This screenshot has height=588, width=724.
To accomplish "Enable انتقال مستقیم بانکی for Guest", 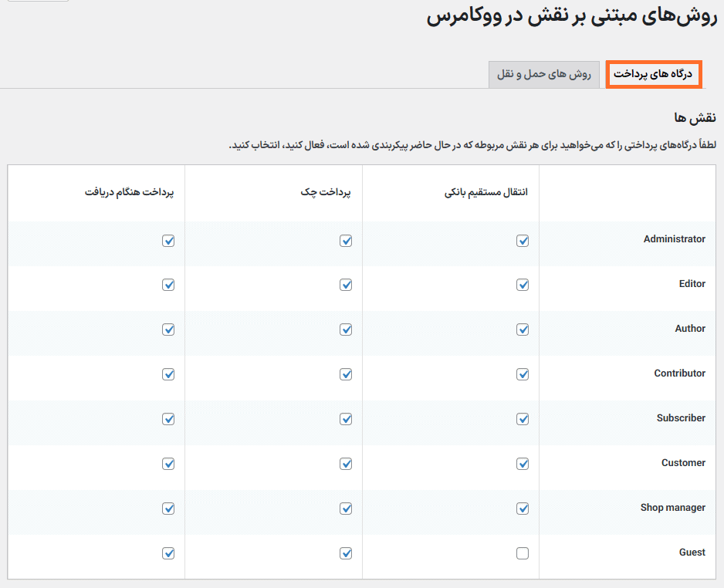I will [x=523, y=553].
